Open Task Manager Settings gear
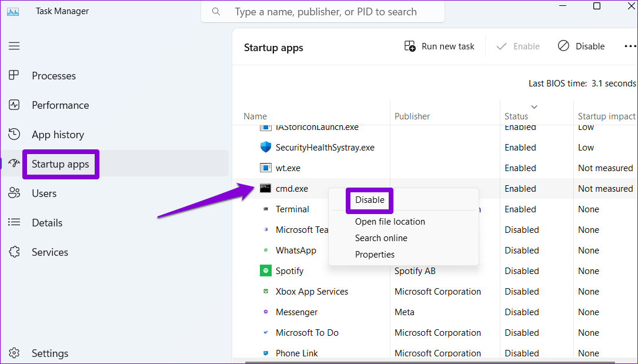This screenshot has width=638, height=364. [14, 353]
